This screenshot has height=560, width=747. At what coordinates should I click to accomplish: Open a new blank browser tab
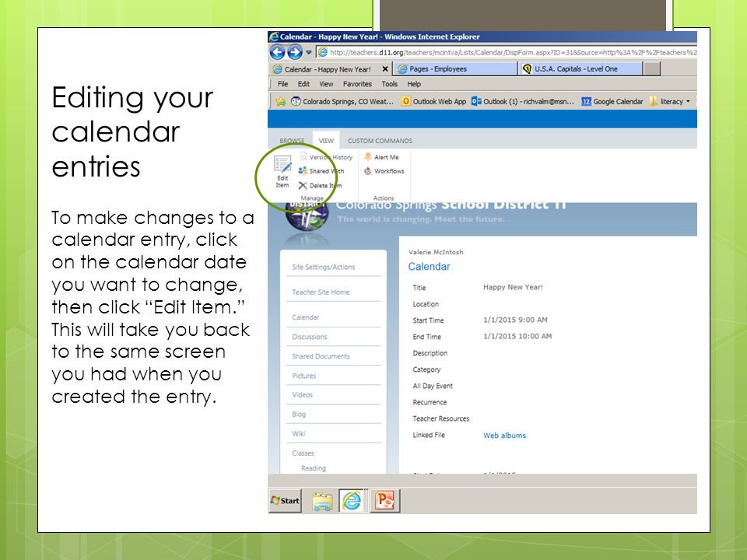pyautogui.click(x=651, y=69)
